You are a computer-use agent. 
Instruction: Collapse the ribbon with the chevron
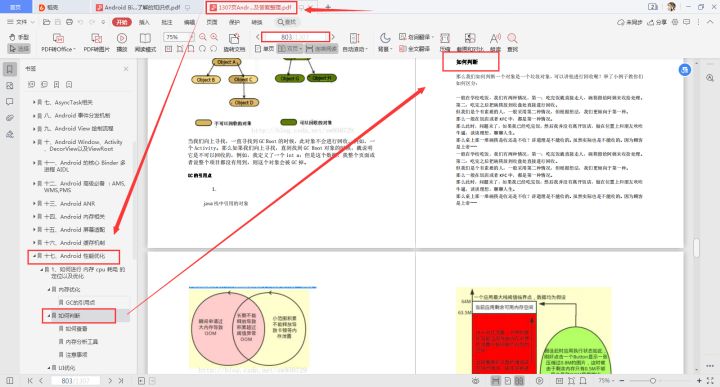(x=709, y=22)
